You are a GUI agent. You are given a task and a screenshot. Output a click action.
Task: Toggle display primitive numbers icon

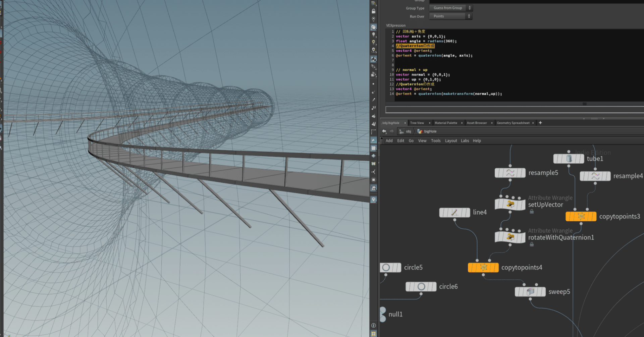[373, 124]
